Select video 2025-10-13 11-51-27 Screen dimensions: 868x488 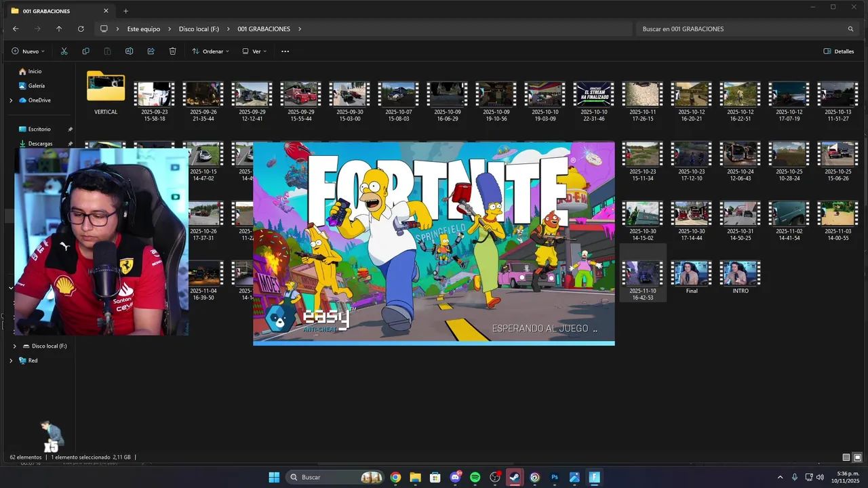(837, 102)
